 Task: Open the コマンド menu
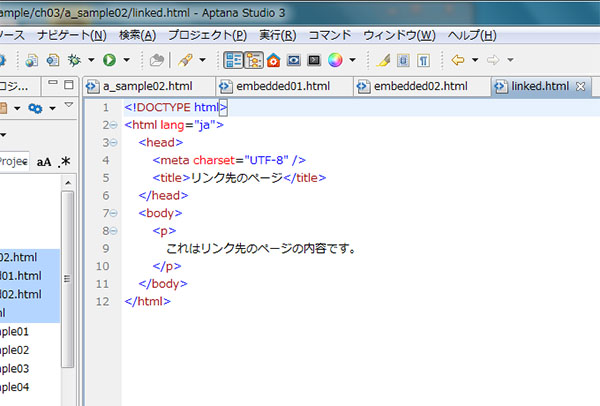coord(329,36)
